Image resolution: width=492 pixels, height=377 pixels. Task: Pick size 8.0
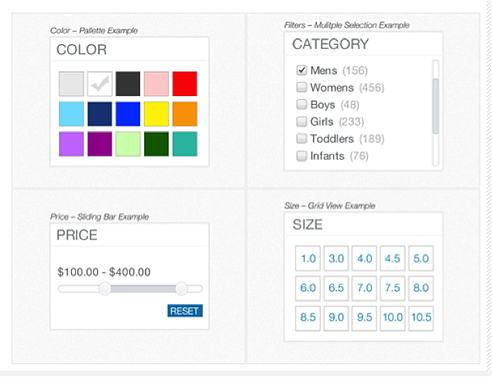[x=421, y=288]
